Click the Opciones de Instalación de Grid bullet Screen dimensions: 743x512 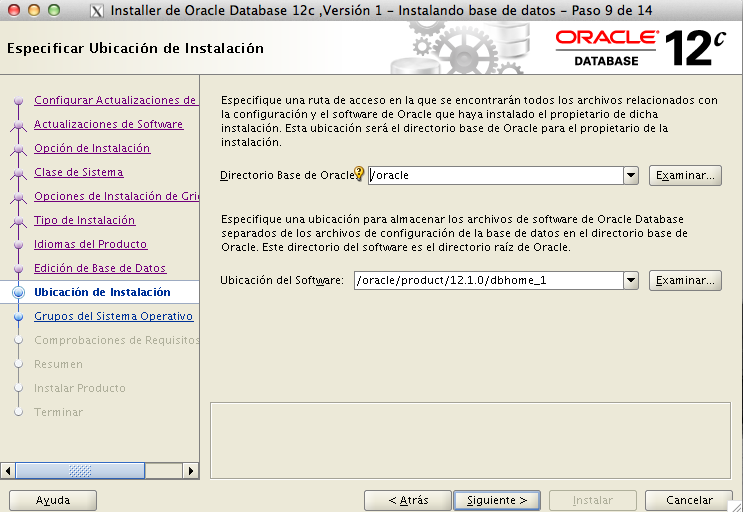coord(18,197)
